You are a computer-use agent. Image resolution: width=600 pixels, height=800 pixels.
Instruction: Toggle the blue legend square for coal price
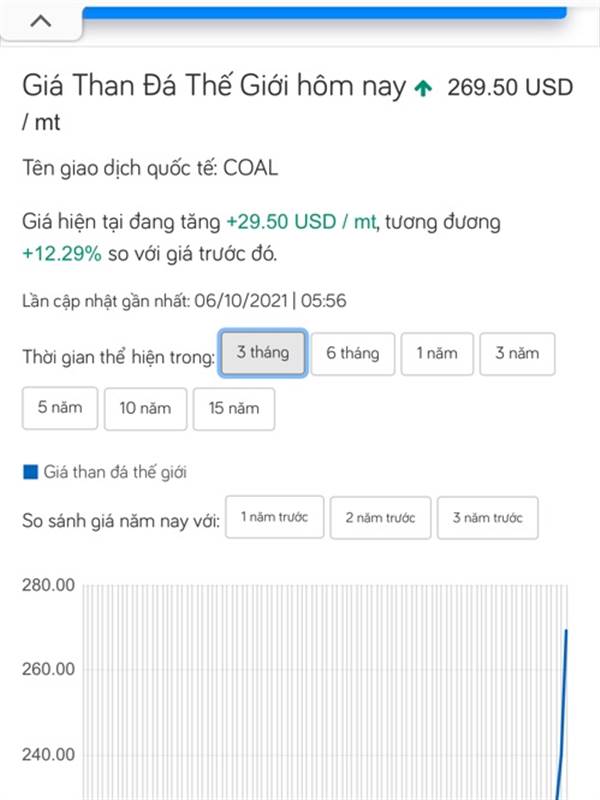click(x=31, y=472)
